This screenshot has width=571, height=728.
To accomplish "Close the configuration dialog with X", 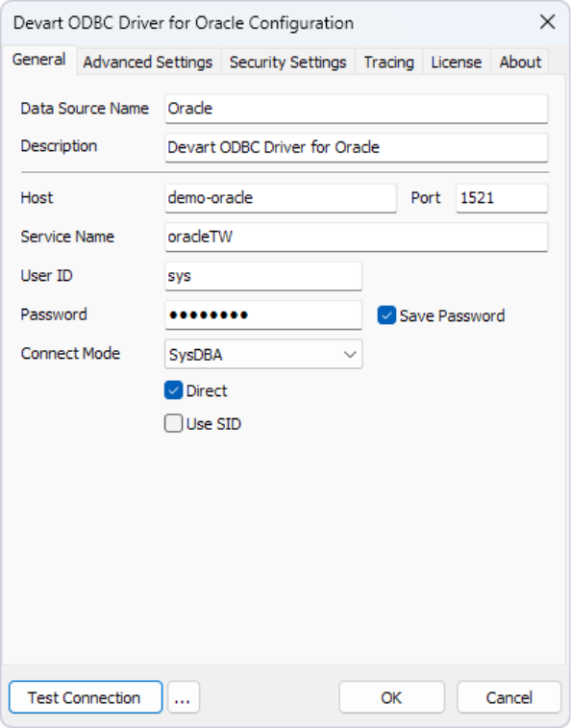I will point(547,22).
